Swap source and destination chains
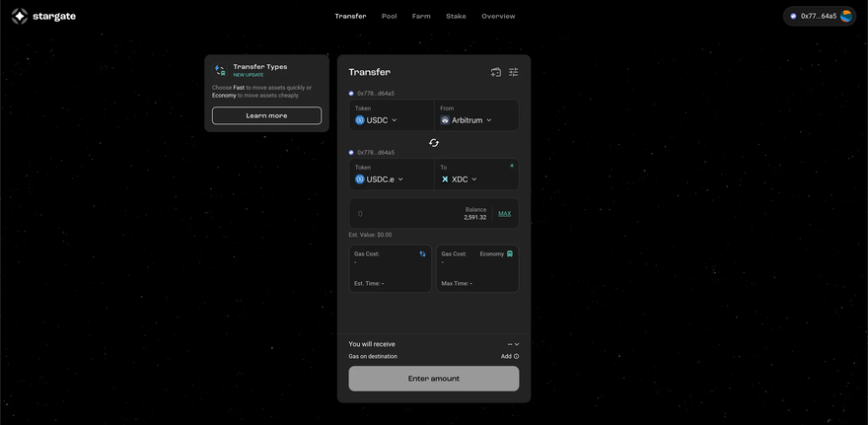This screenshot has width=868, height=425. (x=434, y=143)
